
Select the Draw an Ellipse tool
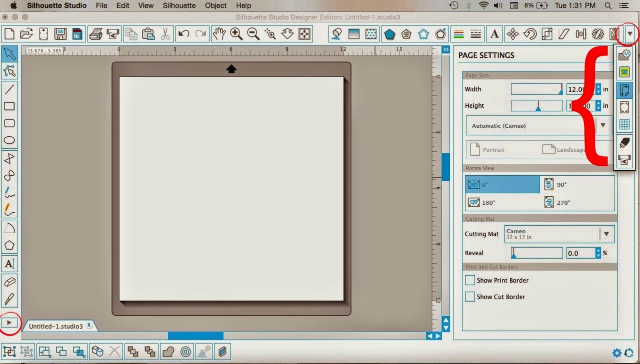(x=9, y=140)
